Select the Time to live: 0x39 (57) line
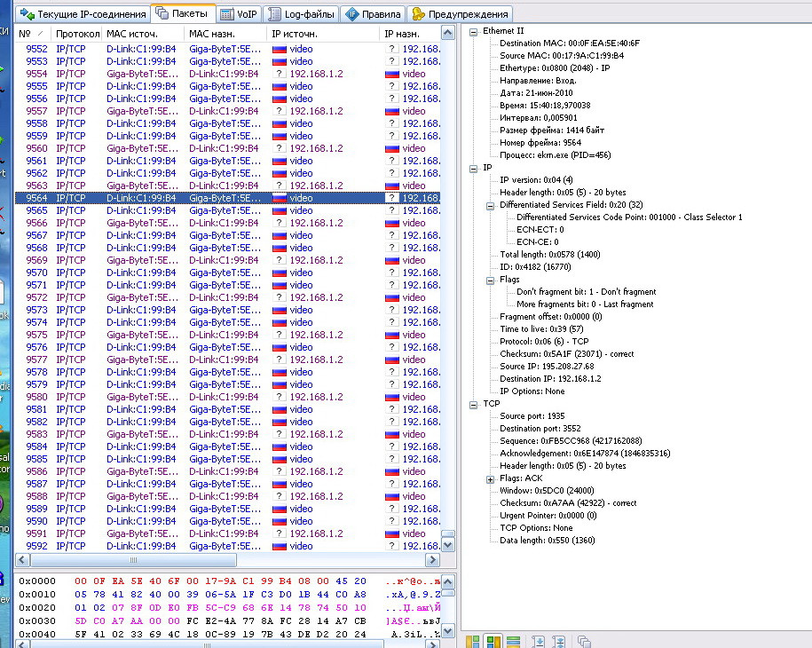The image size is (812, 648). pyautogui.click(x=541, y=329)
